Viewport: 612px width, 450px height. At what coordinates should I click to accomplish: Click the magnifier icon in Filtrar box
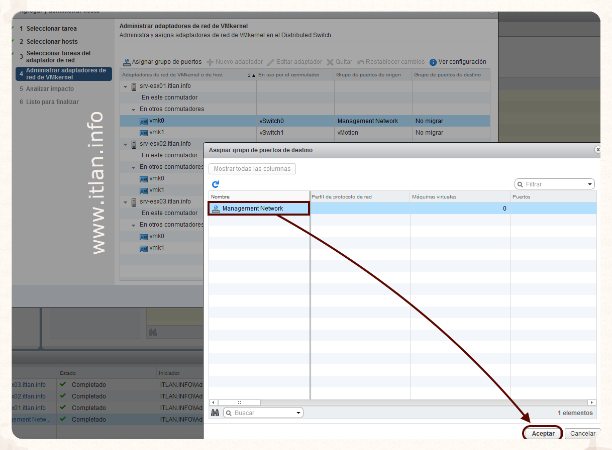[x=520, y=184]
